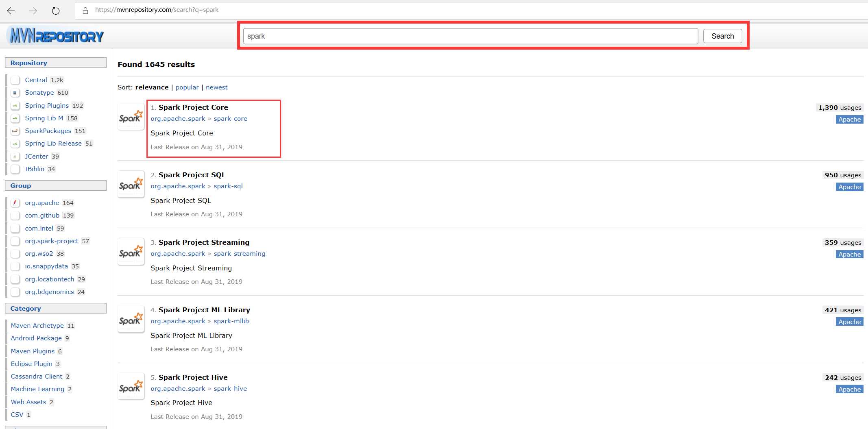
Task: Focus the spark search input field
Action: 471,36
